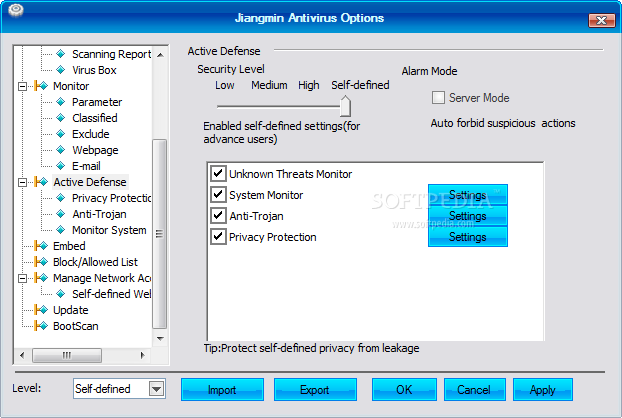
Task: Click the diamond icon beside Virus Box
Action: click(61, 70)
